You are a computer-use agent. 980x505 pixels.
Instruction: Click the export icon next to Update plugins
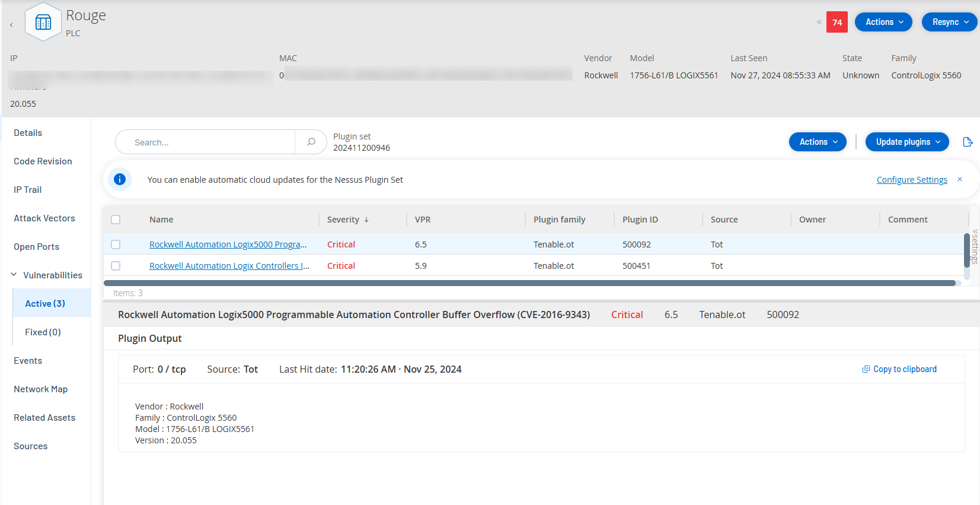pos(968,142)
